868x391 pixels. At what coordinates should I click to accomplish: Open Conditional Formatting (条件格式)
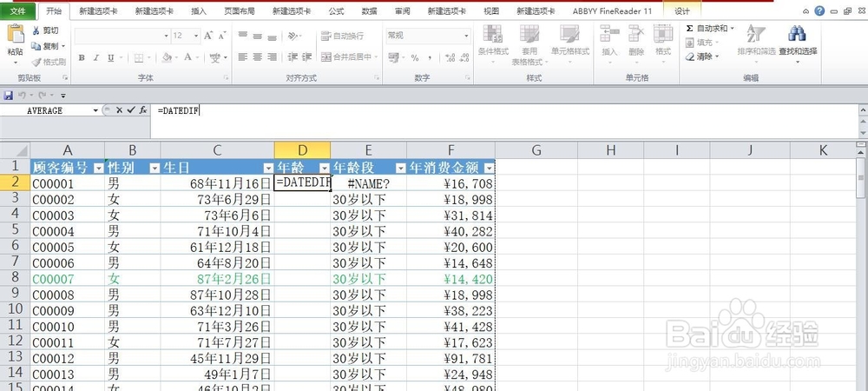pyautogui.click(x=493, y=44)
